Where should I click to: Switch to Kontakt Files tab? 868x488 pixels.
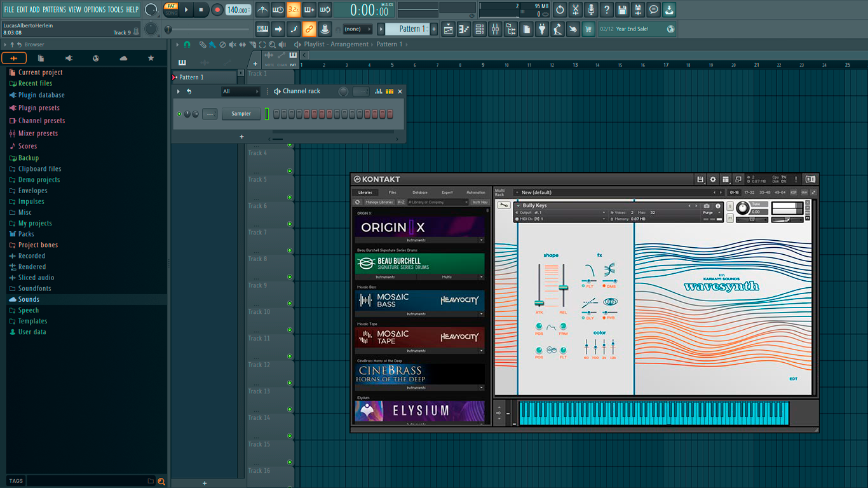392,193
